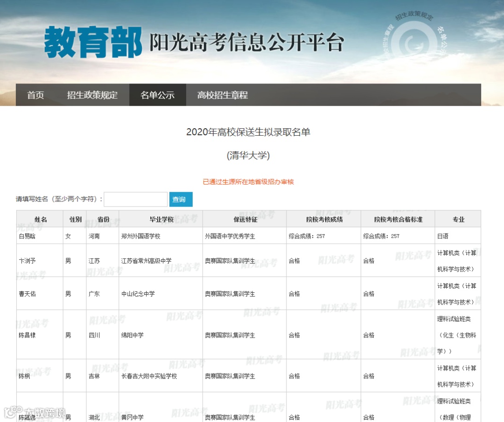Click the 教育部 logo text in header

pyautogui.click(x=93, y=42)
